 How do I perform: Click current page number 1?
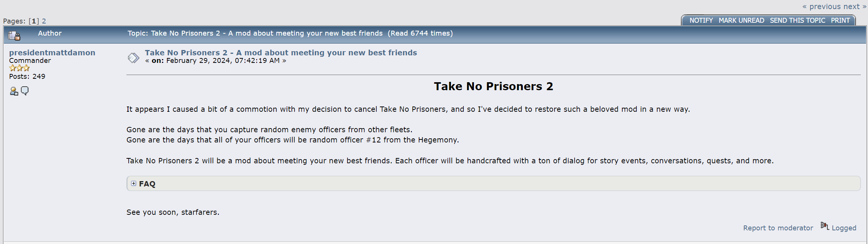pos(34,21)
